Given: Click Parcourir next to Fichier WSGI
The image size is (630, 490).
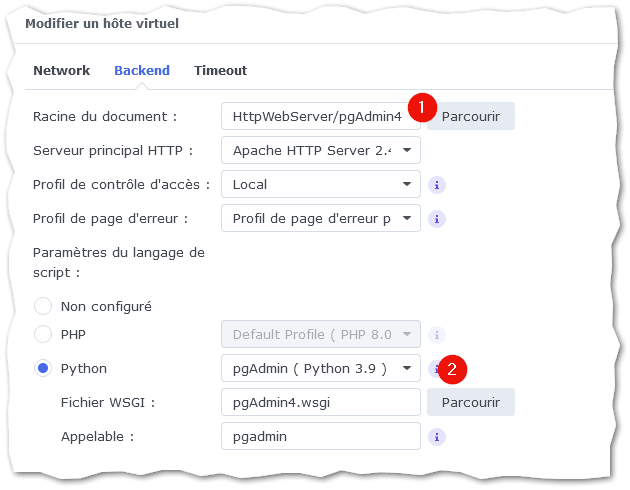Looking at the screenshot, I should coord(470,402).
